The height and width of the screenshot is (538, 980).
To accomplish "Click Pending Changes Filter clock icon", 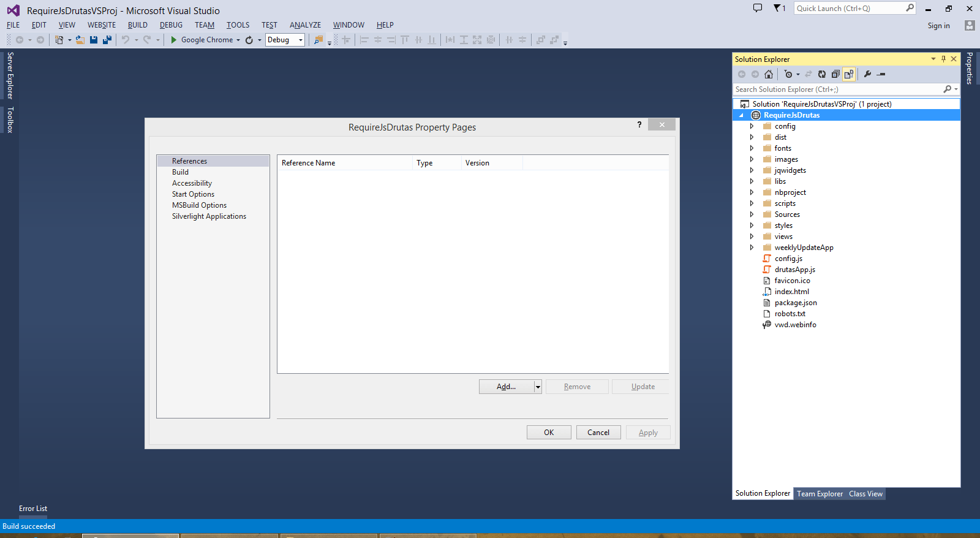I will click(788, 74).
